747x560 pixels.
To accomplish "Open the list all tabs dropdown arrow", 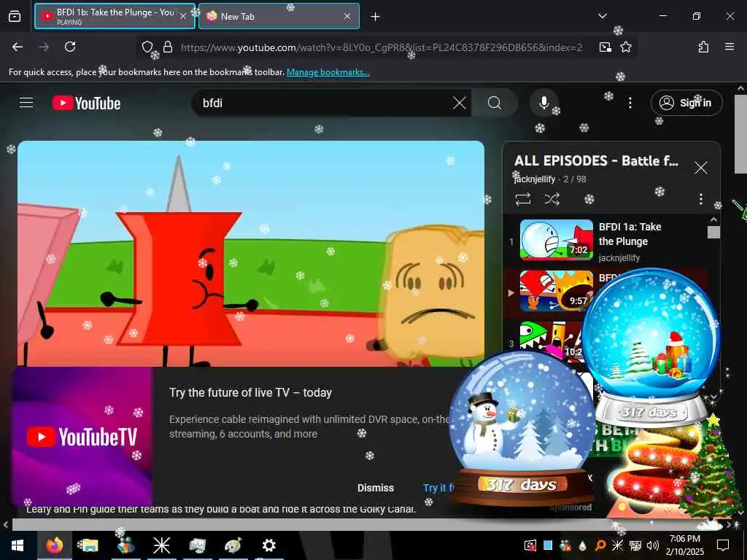I will (x=603, y=16).
